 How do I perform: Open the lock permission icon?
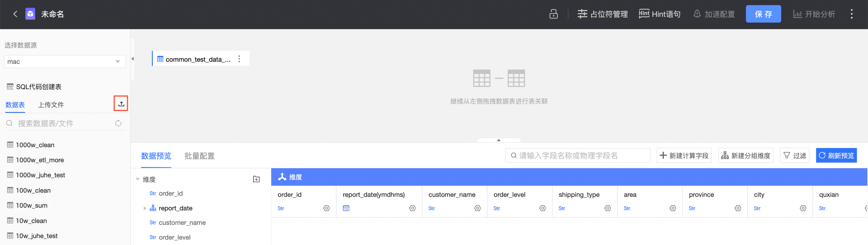click(x=553, y=14)
